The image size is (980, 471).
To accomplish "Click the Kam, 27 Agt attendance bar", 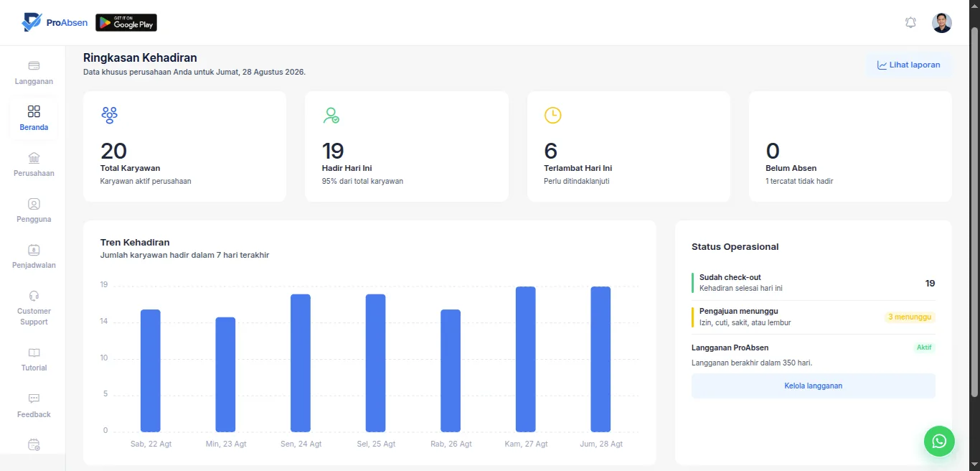I will point(526,359).
